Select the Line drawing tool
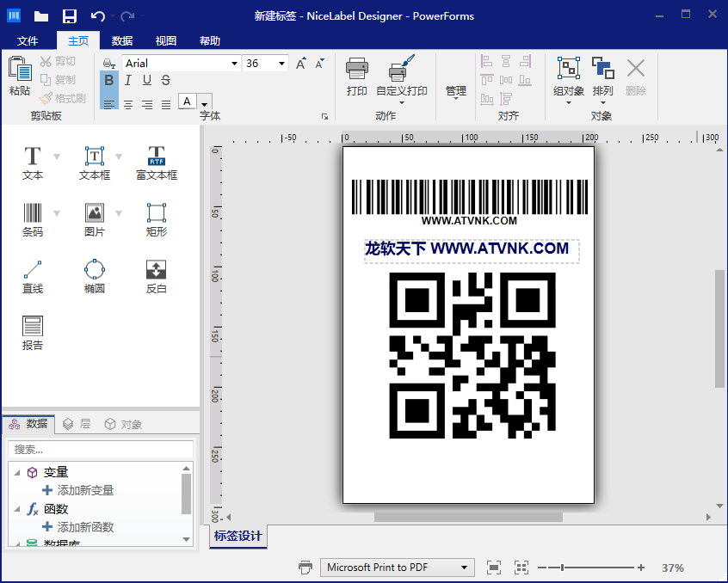 (x=32, y=275)
